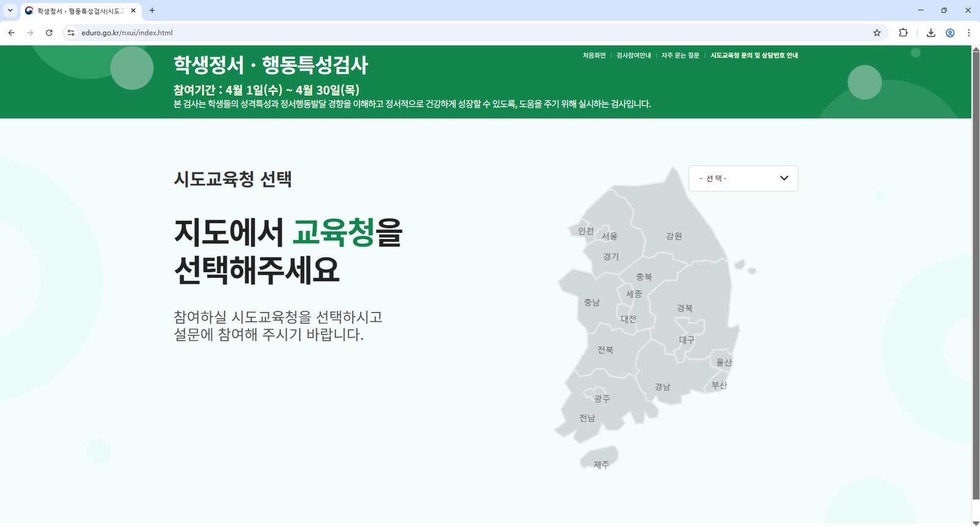Open the '- 선택 -' education office dropdown

743,178
